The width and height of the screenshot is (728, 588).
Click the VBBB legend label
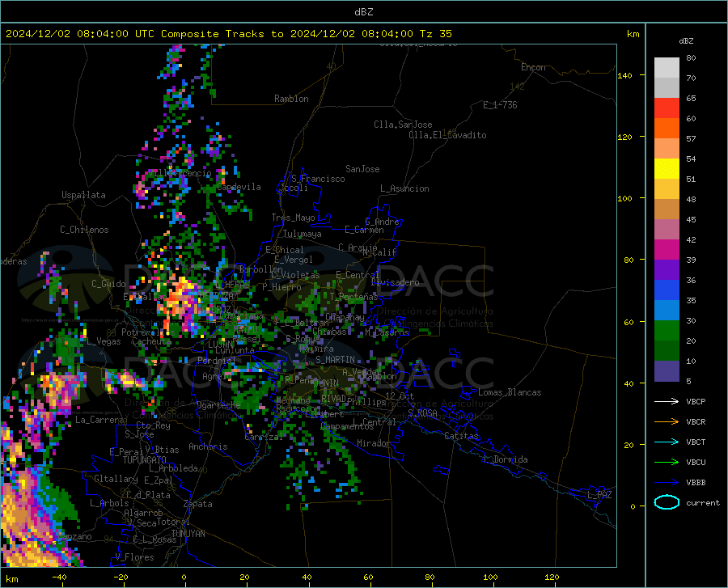click(x=696, y=482)
